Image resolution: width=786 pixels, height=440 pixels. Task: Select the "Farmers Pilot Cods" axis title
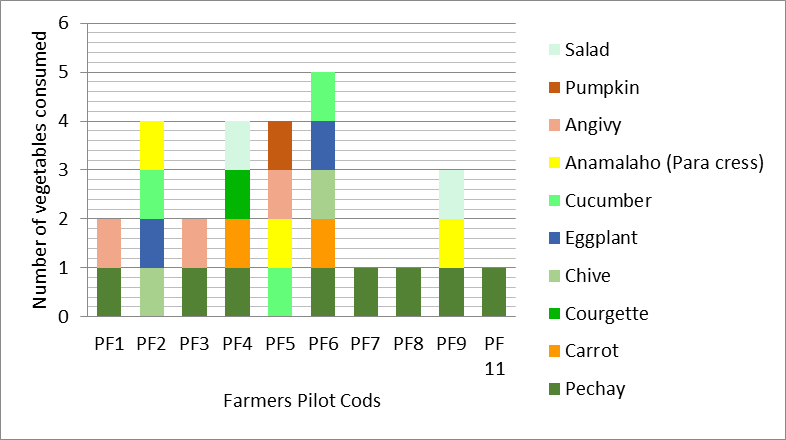302,401
